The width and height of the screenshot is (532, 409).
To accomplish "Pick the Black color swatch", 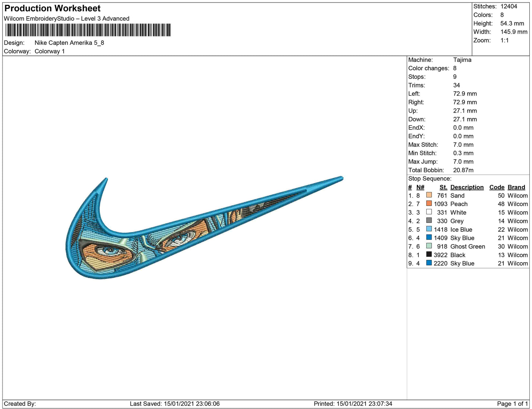I will point(429,254).
